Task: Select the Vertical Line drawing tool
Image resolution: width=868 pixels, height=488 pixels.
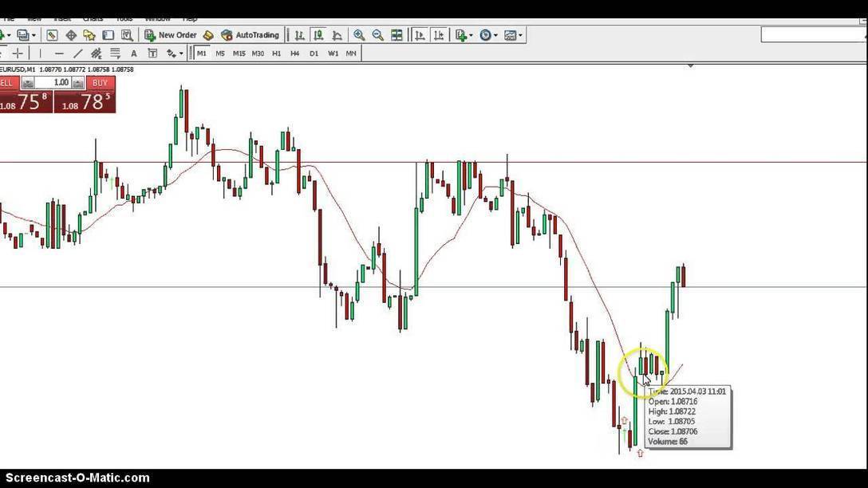Action: pos(41,53)
